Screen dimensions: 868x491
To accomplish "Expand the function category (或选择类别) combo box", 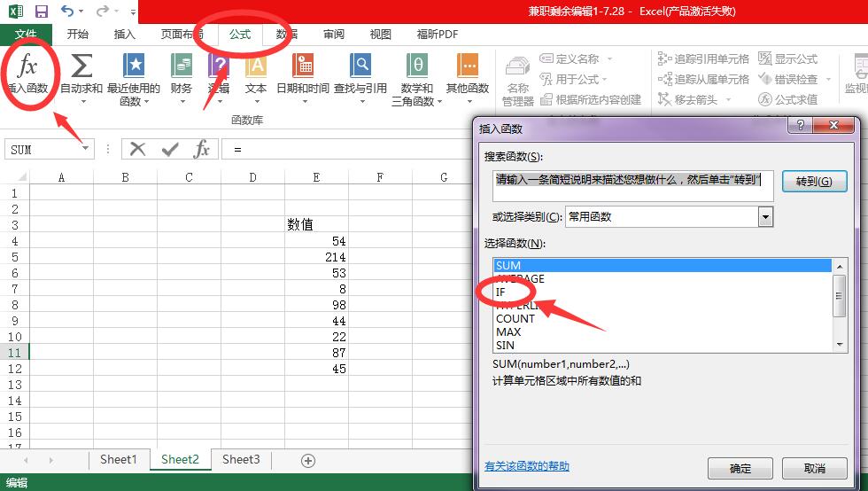I will pos(765,216).
